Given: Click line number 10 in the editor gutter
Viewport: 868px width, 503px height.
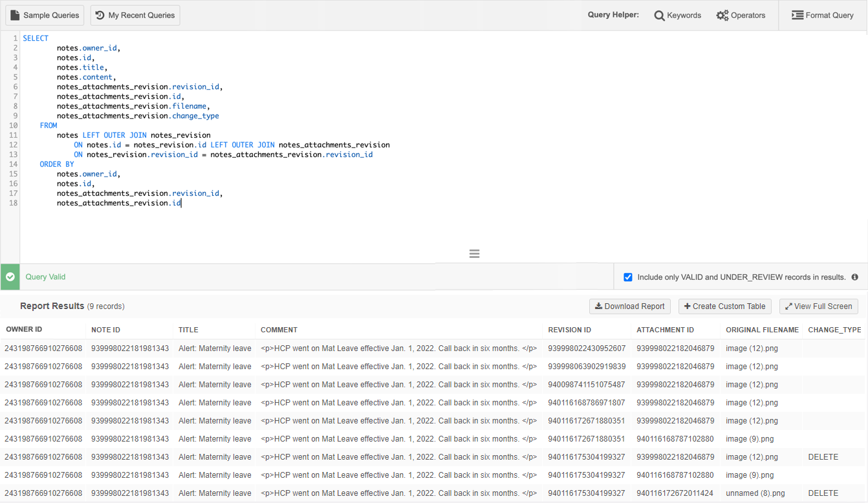Looking at the screenshot, I should tap(14, 125).
